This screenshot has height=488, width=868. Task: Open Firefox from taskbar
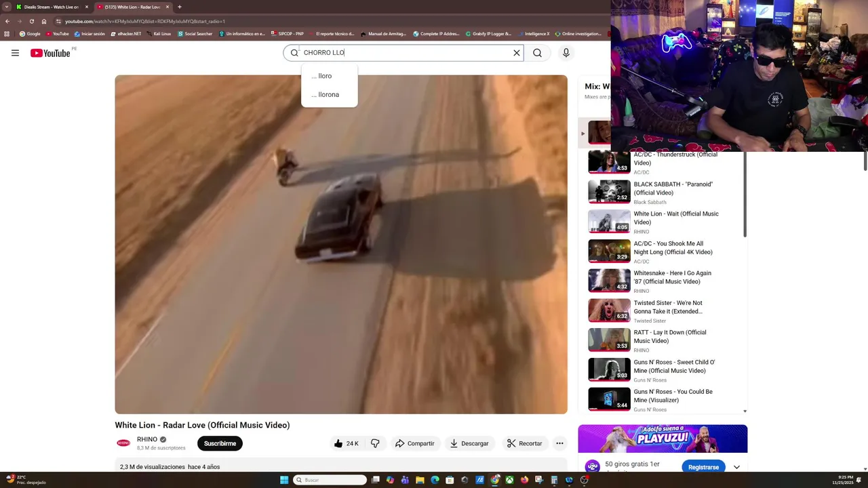tap(524, 480)
